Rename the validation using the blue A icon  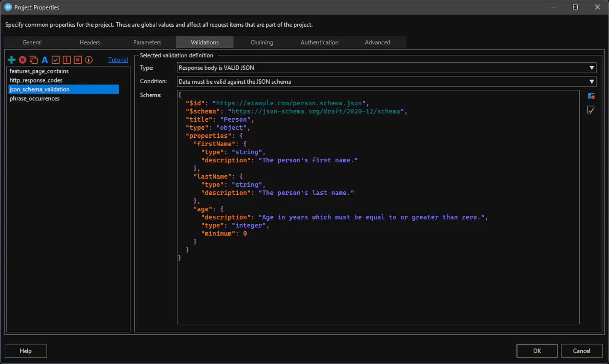point(45,60)
